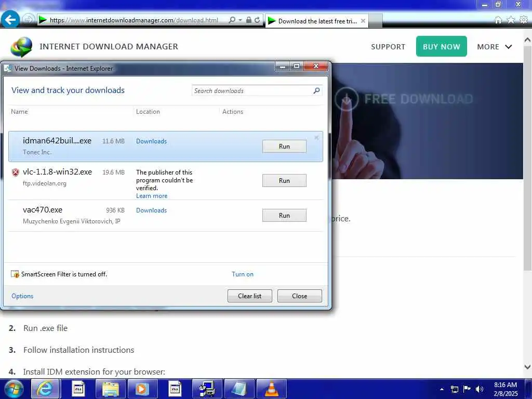Select the vlc-1.1.8-win32.exe file name
532x399 pixels.
click(x=57, y=172)
